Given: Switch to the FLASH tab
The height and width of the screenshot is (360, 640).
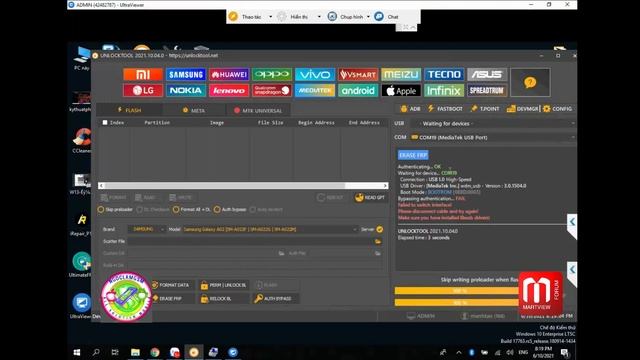Looking at the screenshot, I should click(129, 110).
